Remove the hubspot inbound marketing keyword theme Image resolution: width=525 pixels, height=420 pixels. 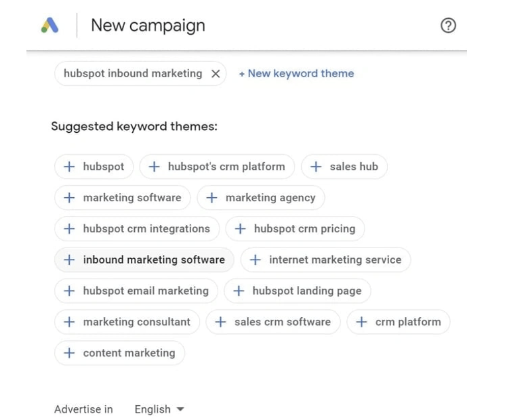tap(216, 74)
